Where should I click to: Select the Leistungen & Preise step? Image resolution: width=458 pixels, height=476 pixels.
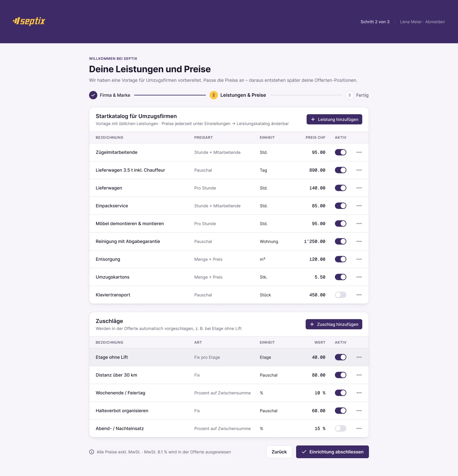click(238, 95)
